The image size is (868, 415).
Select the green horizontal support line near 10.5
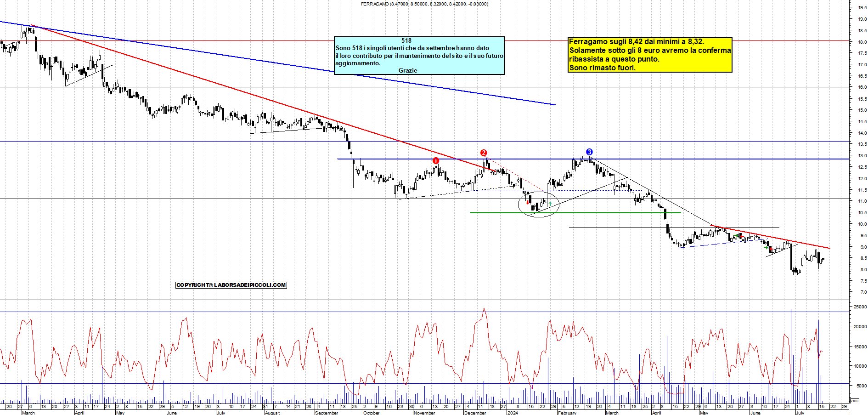(x=575, y=213)
